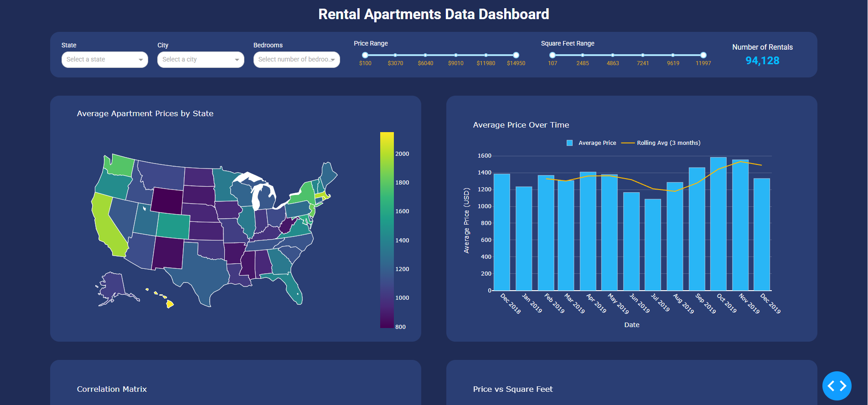Click the Price Range maximum handle at $14950

point(516,55)
